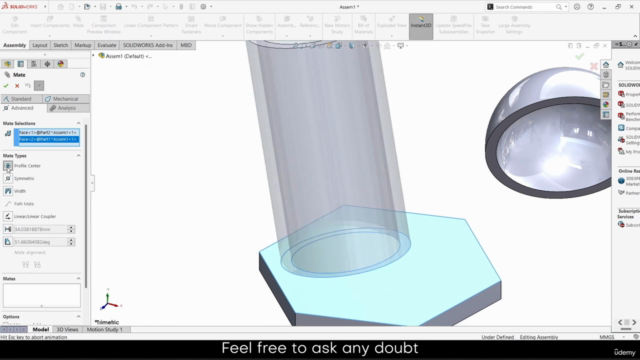Click the Open document icon
Image resolution: width=640 pixels, height=360 pixels.
87,7
